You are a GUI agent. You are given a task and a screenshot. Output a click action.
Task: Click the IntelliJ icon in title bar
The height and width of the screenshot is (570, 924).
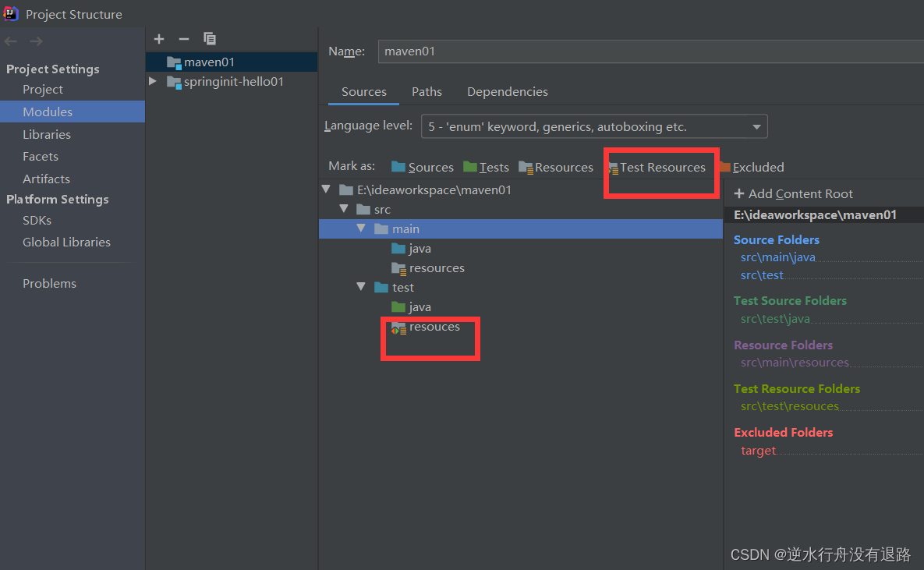click(11, 13)
